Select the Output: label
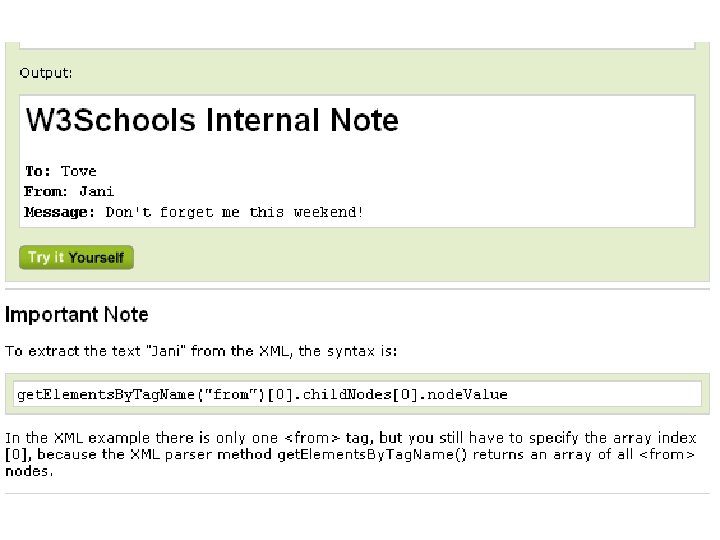The width and height of the screenshot is (720, 540). pyautogui.click(x=45, y=73)
